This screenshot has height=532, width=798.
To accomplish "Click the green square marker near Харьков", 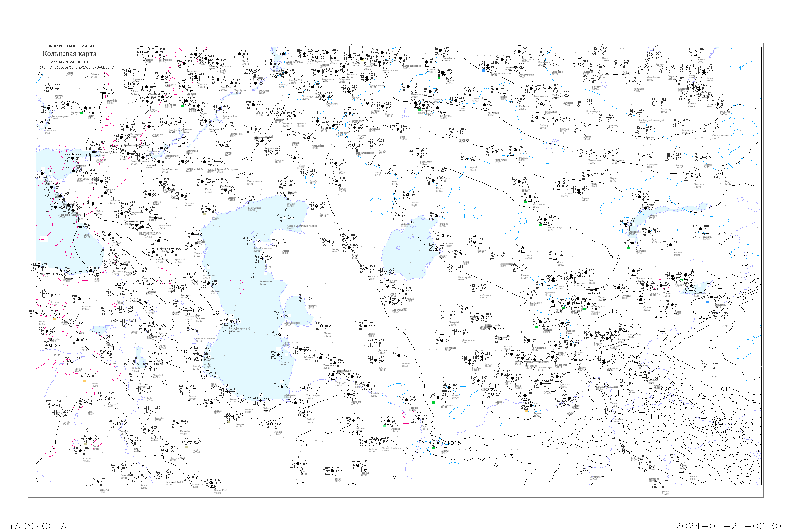I will pyautogui.click(x=81, y=113).
